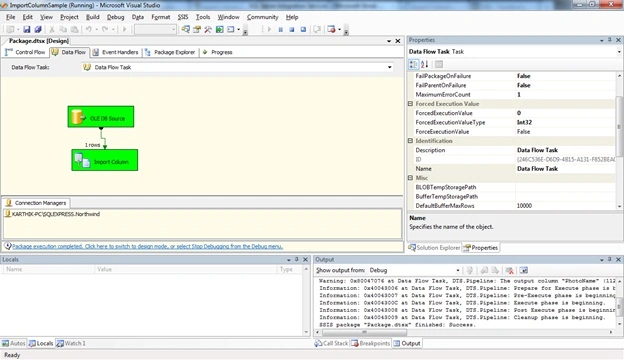Image resolution: width=624 pixels, height=360 pixels.
Task: Switch to the Control Flow tab
Action: click(25, 52)
